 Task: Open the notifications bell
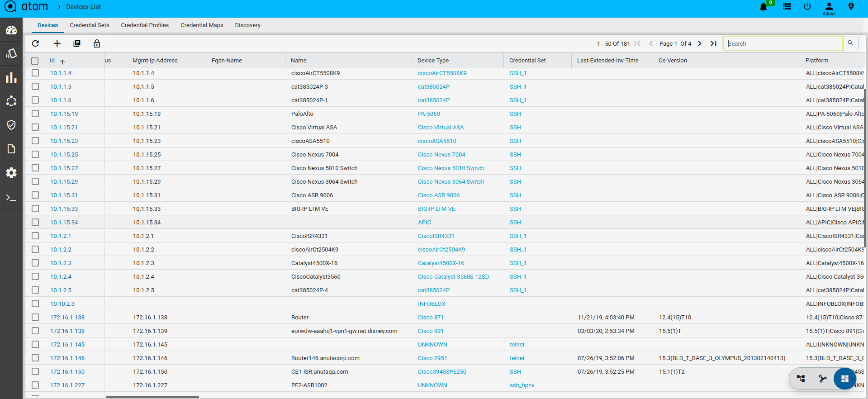point(763,7)
